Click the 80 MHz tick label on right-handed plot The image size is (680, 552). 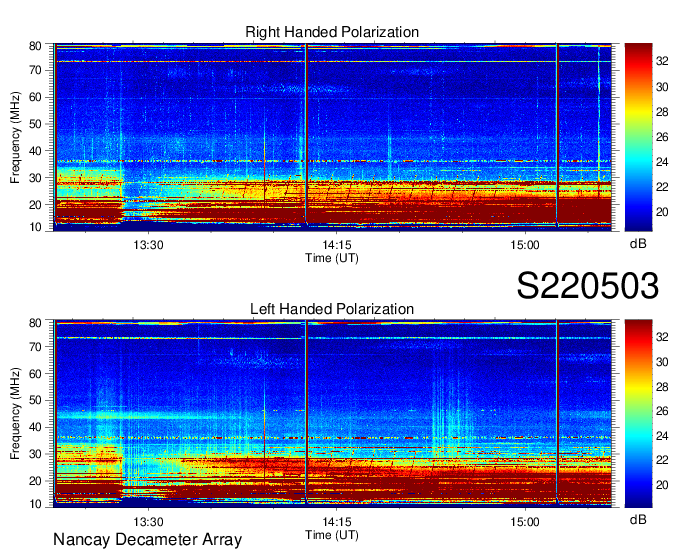[35, 46]
